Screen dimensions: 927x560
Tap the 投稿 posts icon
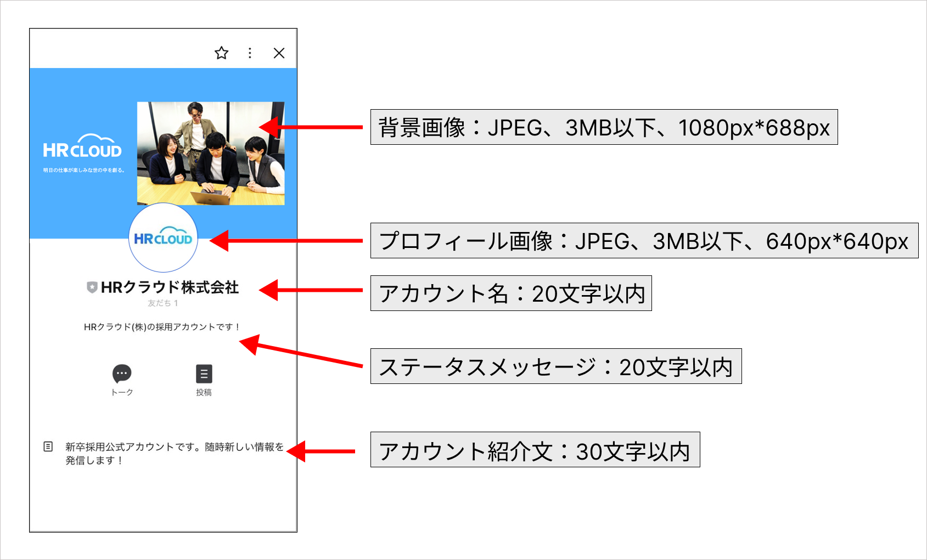coord(204,374)
